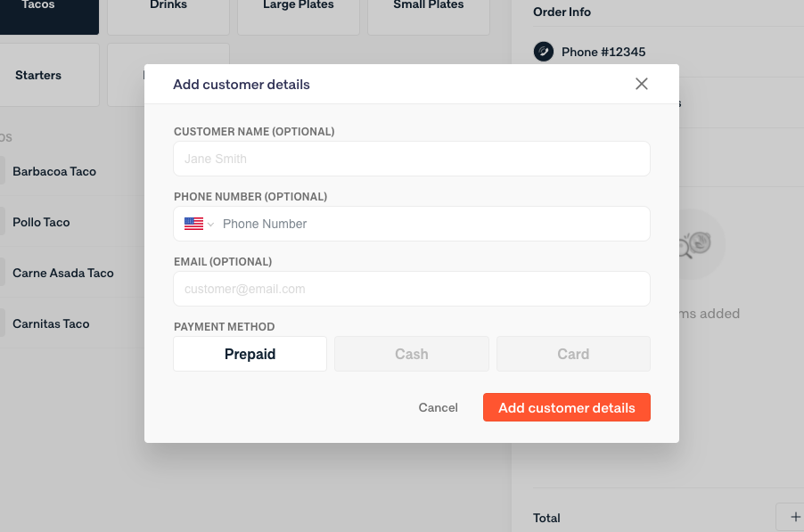
Task: Click the phone icon beside Phone #12345
Action: pyautogui.click(x=544, y=52)
